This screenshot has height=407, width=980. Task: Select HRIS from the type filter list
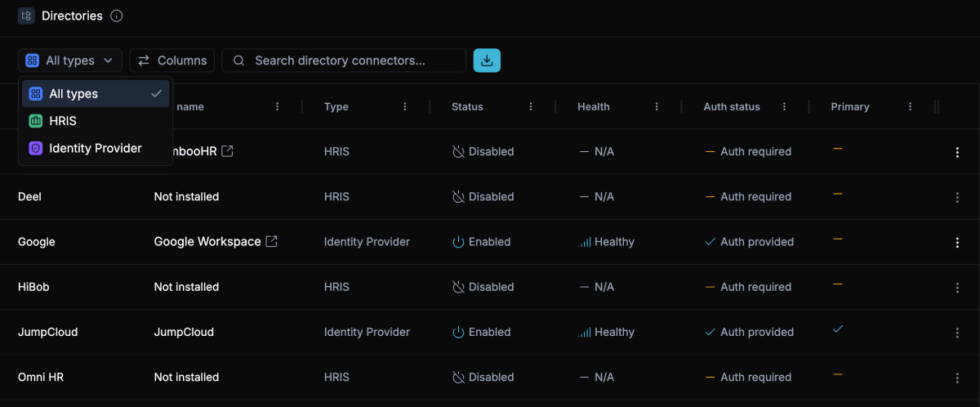coord(63,121)
